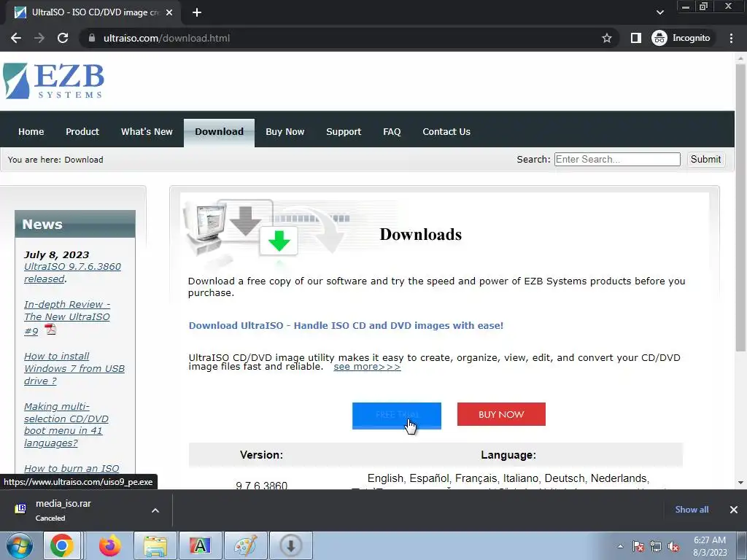Click the browser forward arrow
Screen dimensions: 747x560
click(x=39, y=38)
